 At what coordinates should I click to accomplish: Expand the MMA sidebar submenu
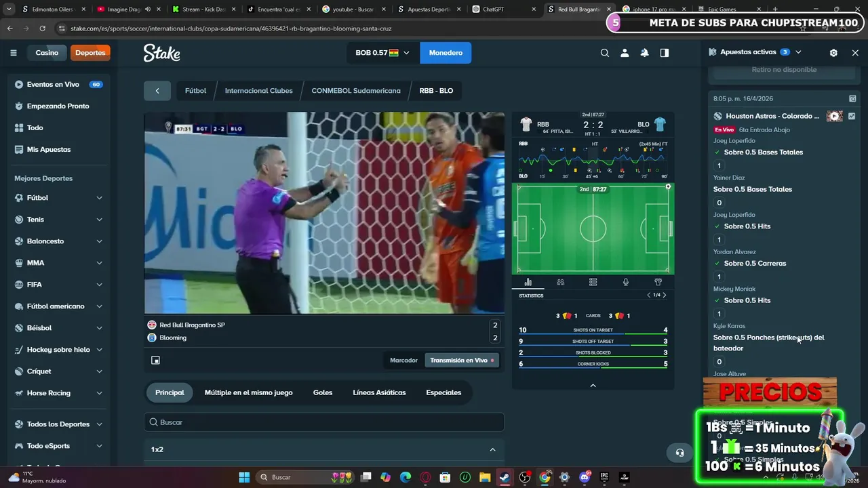pyautogui.click(x=99, y=263)
